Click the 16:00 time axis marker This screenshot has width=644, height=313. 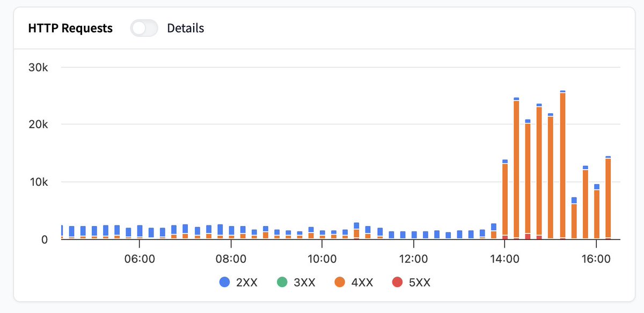pyautogui.click(x=596, y=259)
